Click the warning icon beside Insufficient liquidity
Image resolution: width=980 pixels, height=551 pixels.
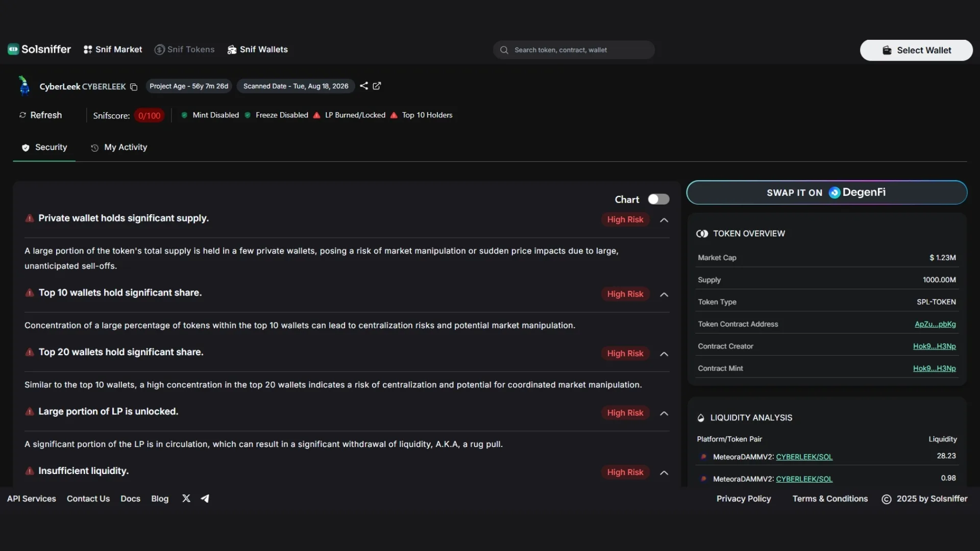[x=30, y=471]
